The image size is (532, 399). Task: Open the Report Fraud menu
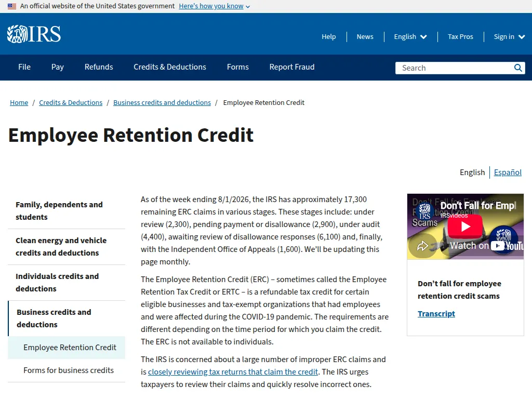(x=292, y=67)
